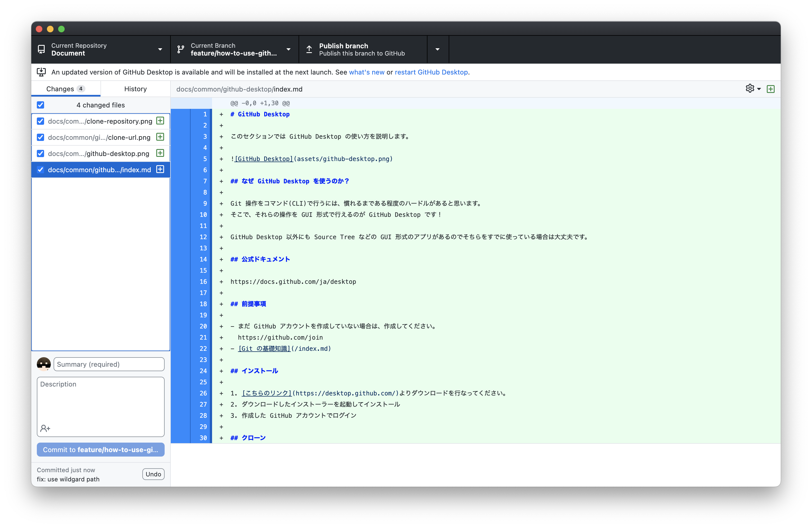Focus the Summary input field
This screenshot has height=528, width=812.
pyautogui.click(x=109, y=364)
